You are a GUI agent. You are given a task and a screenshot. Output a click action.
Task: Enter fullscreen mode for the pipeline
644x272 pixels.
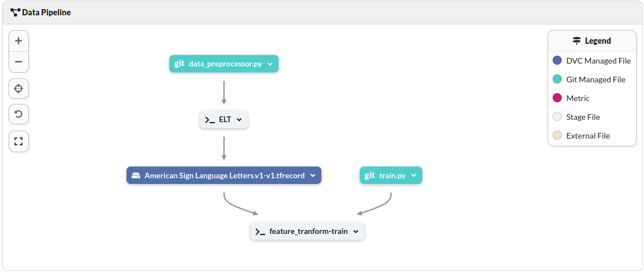click(19, 141)
